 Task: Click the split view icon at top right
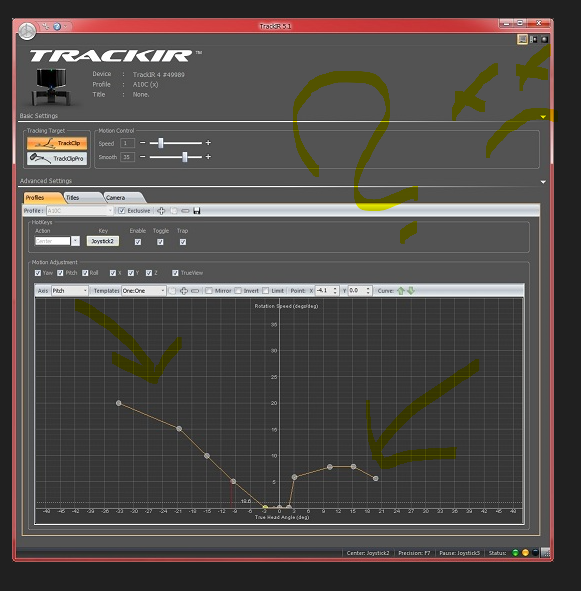533,39
